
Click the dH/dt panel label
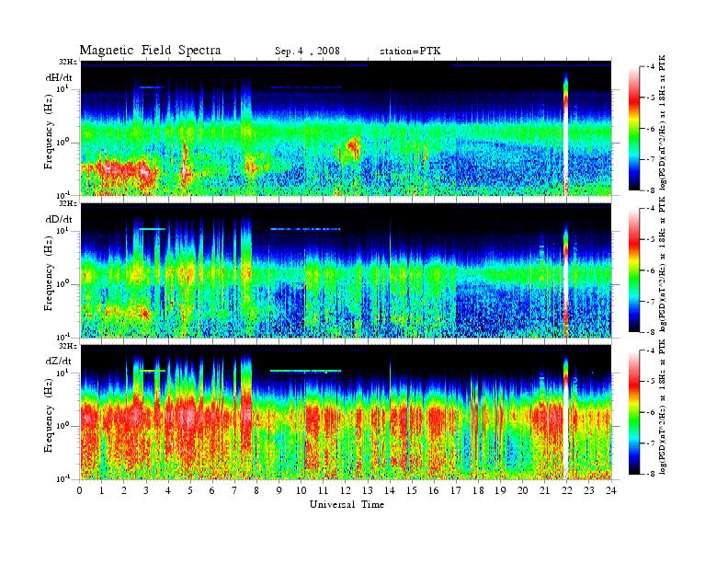coord(59,78)
